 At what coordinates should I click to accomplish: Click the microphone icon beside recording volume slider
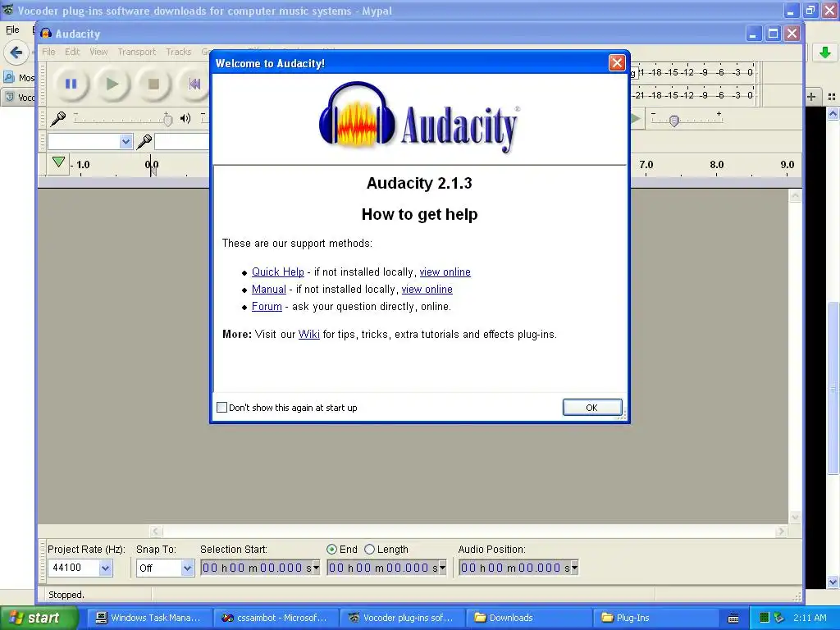pos(58,118)
